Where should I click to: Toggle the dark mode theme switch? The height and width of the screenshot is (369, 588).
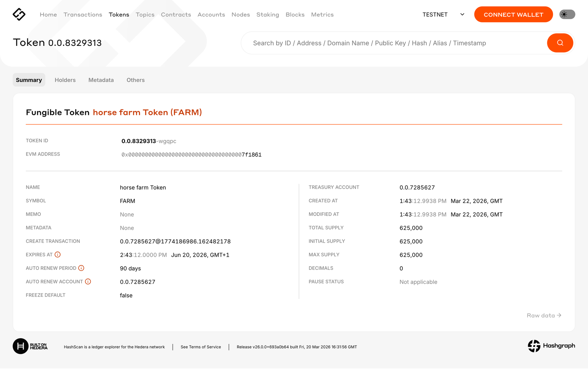[x=567, y=14]
